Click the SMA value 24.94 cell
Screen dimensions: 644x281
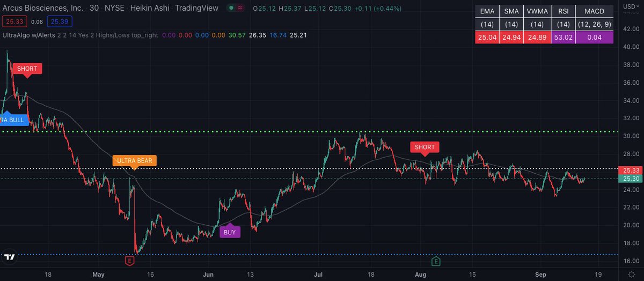click(513, 38)
